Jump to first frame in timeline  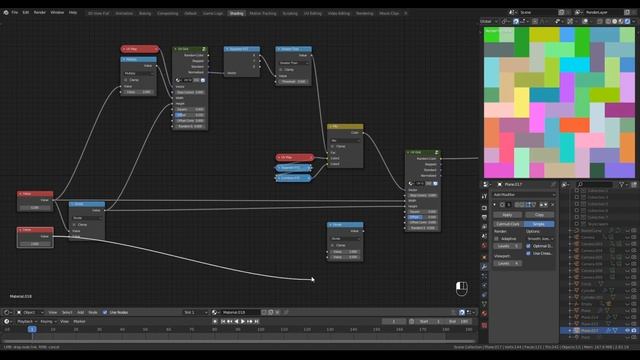click(x=223, y=321)
